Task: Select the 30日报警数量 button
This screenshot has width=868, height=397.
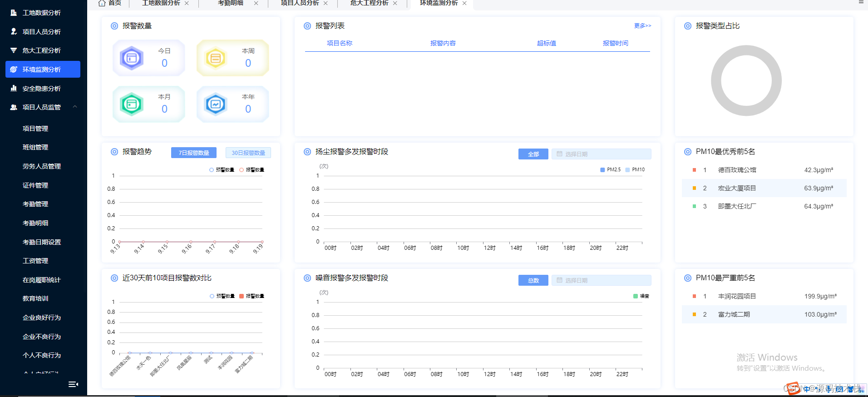Action: (x=248, y=153)
